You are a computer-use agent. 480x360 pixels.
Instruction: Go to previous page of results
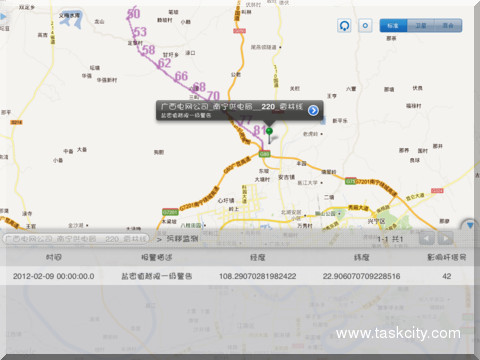(x=427, y=238)
